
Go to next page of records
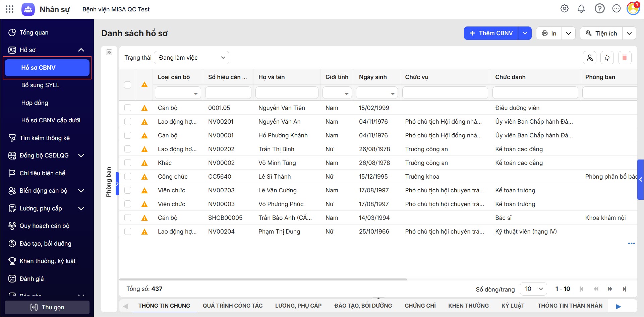click(x=610, y=289)
